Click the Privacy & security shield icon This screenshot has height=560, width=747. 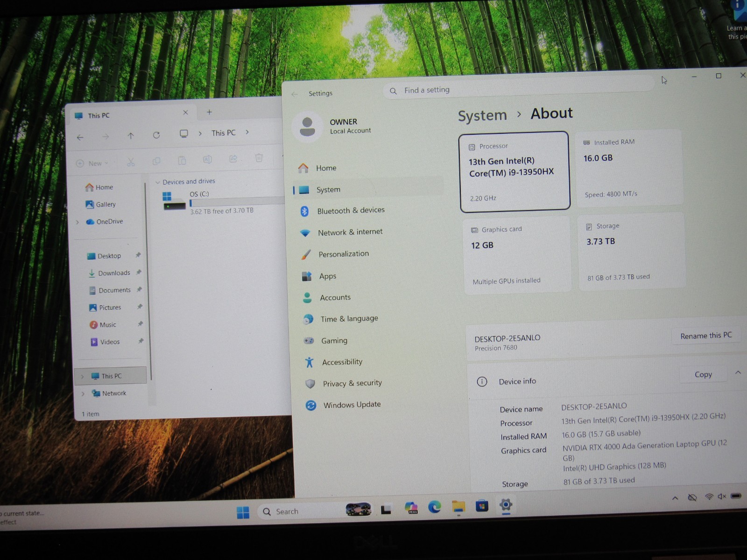(x=310, y=384)
